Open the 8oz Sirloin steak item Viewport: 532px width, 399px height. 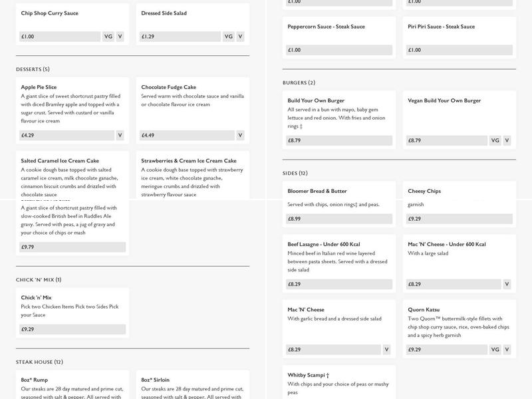pos(156,380)
